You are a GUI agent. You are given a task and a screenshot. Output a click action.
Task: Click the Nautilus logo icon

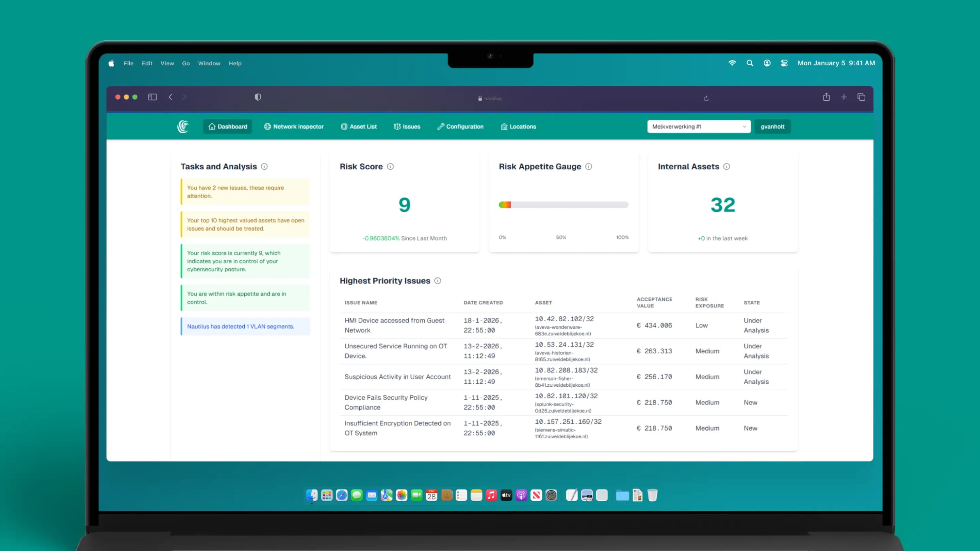(183, 127)
